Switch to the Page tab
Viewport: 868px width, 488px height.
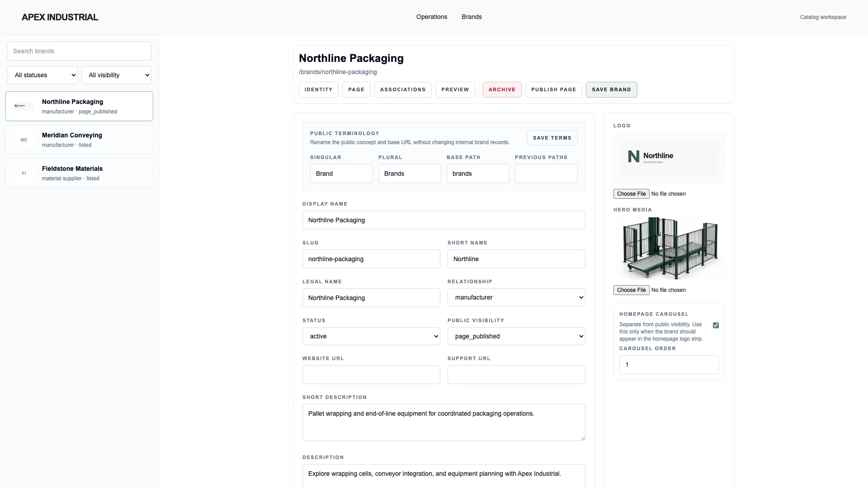coord(356,89)
